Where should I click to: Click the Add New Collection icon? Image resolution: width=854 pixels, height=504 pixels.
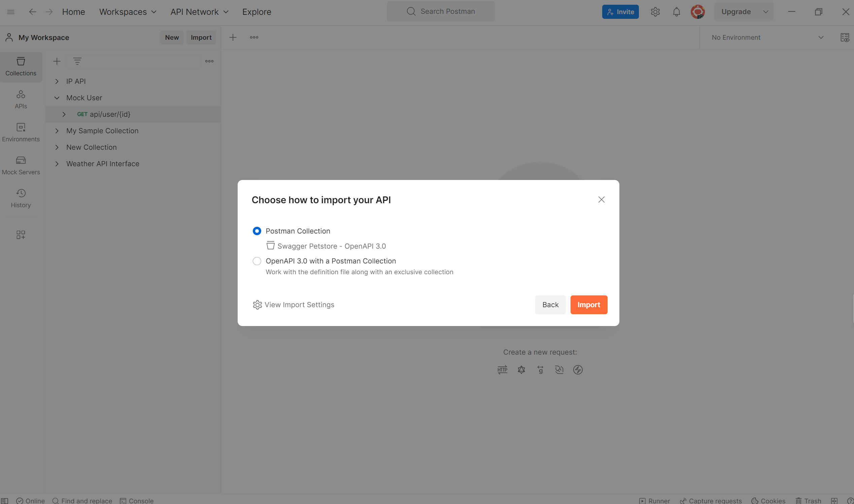(x=57, y=61)
